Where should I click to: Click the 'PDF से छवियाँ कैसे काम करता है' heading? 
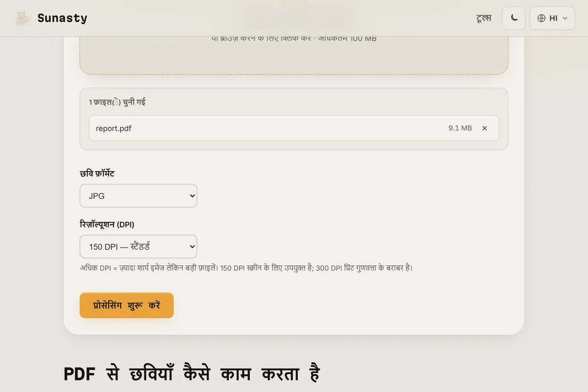[191, 373]
